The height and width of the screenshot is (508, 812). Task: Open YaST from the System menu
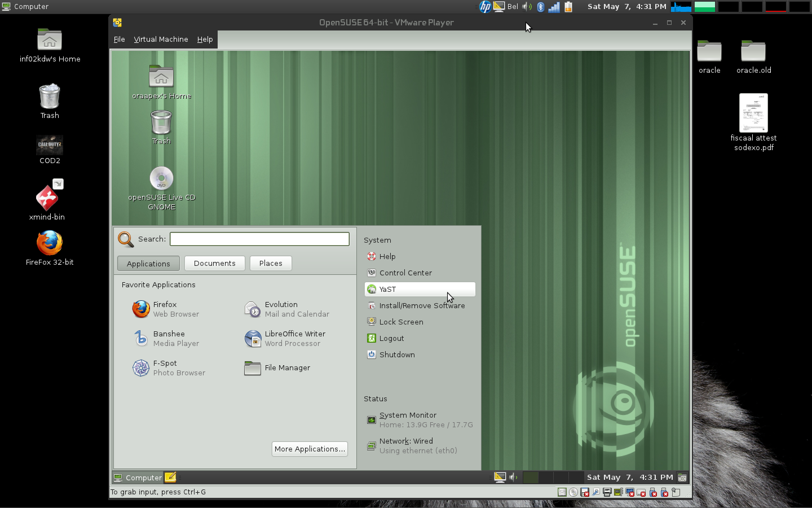387,289
